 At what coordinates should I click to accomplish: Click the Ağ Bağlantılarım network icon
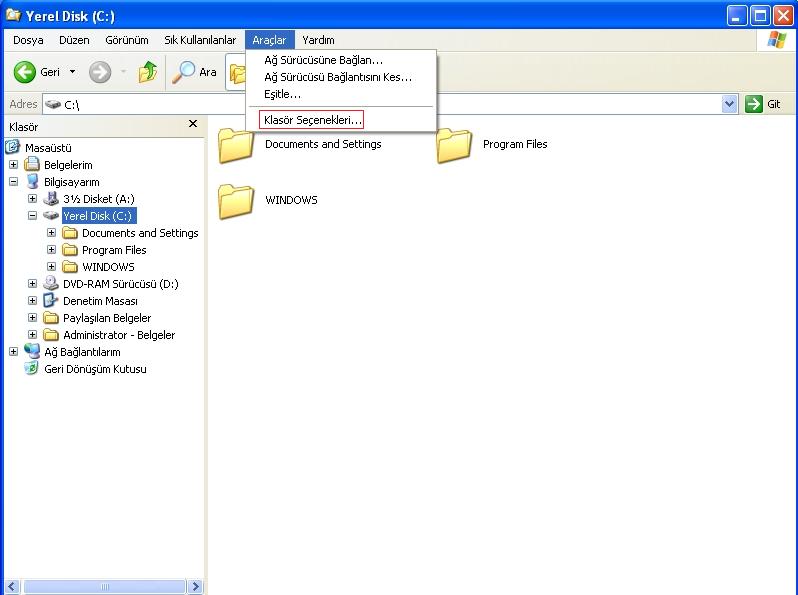[x=32, y=351]
